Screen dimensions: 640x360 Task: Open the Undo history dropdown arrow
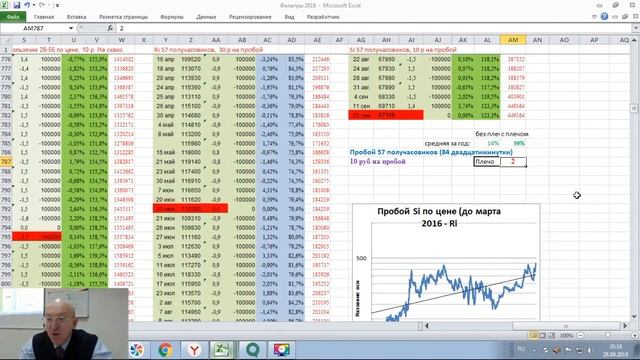point(33,5)
